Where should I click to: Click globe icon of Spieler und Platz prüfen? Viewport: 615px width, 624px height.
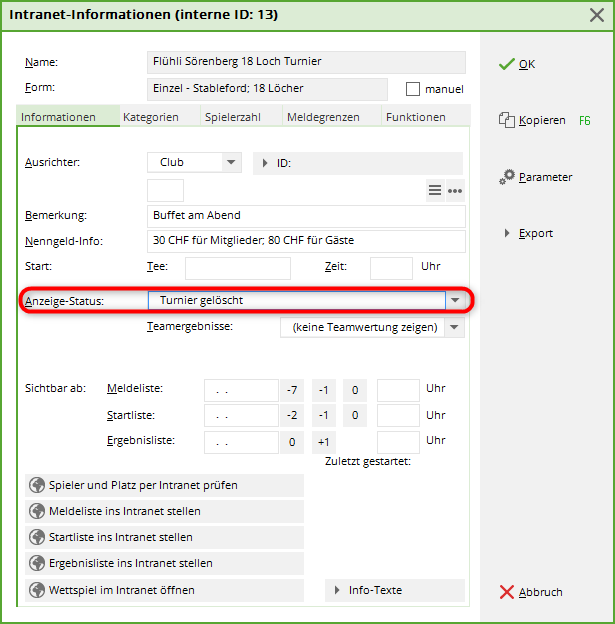37,485
